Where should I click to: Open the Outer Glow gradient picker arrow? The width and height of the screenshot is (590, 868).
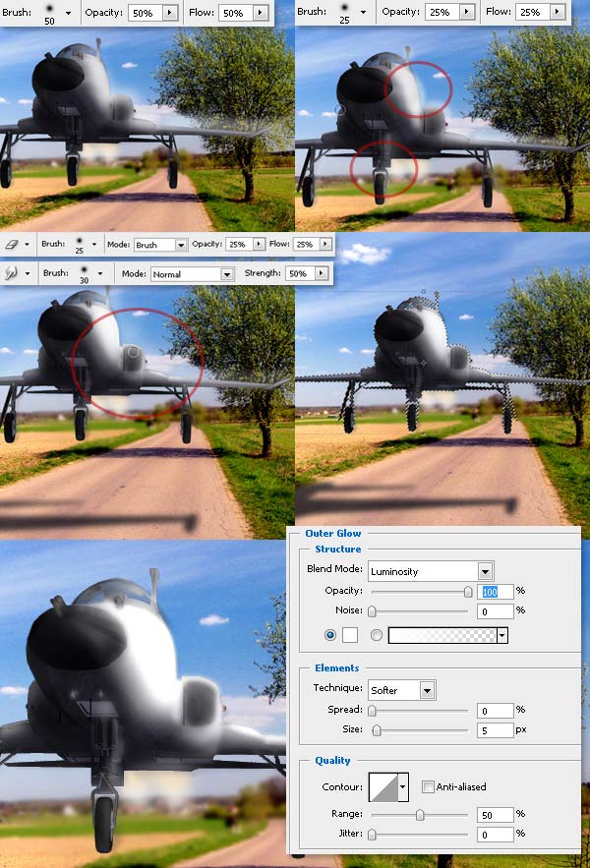[501, 635]
